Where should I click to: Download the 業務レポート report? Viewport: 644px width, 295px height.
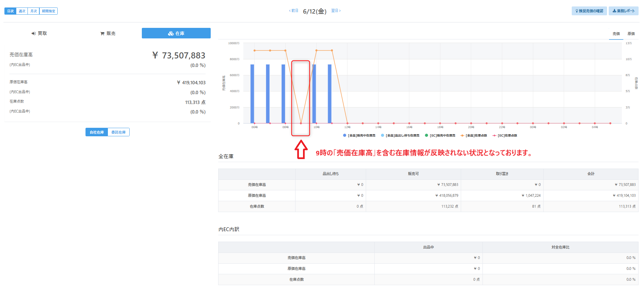(624, 11)
